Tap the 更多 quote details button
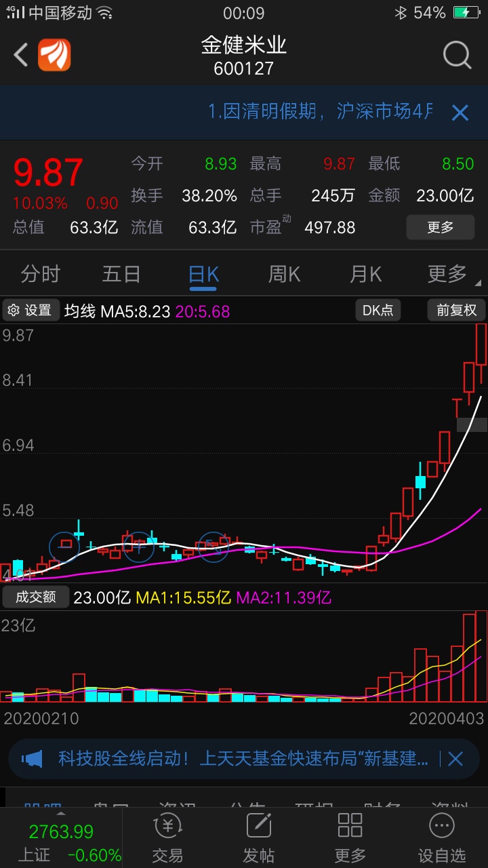This screenshot has height=868, width=488. tap(441, 227)
